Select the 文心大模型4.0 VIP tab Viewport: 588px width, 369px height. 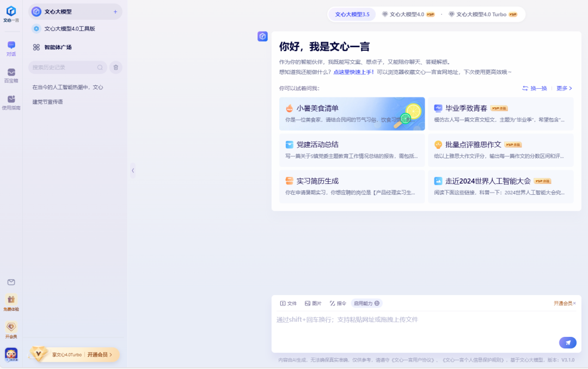(x=408, y=14)
